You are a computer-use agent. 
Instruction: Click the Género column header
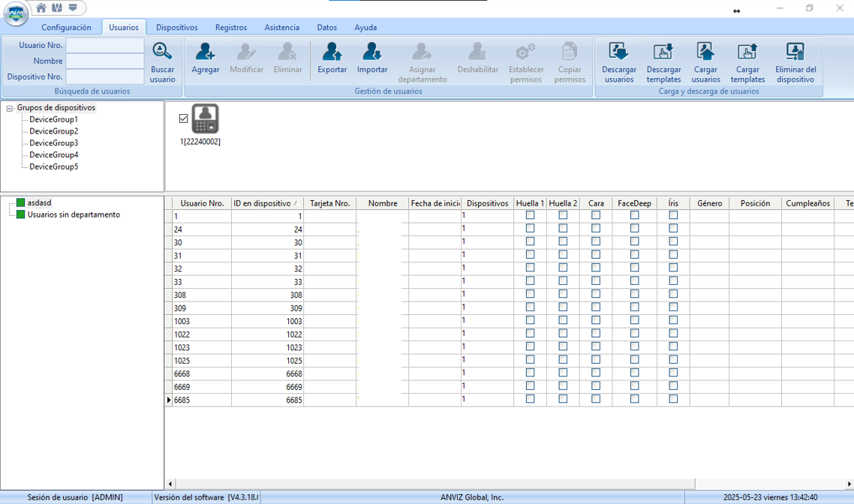tap(709, 203)
